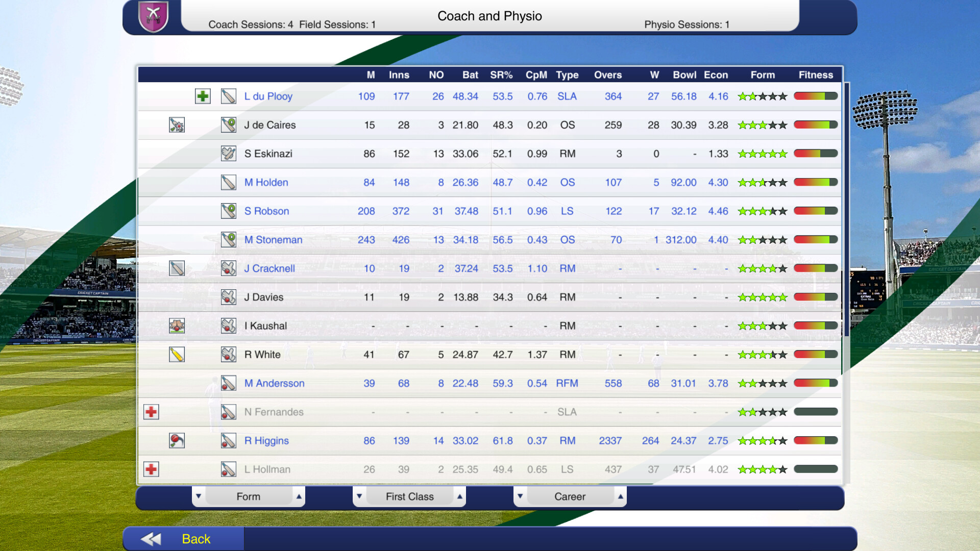The image size is (980, 551).
Task: Open Career selector down arrow
Action: click(x=520, y=496)
